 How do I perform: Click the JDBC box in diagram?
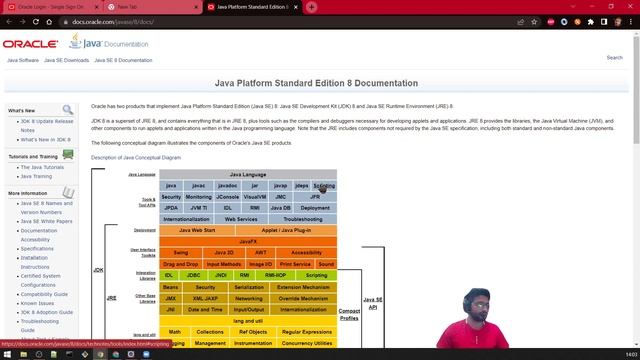pyautogui.click(x=193, y=276)
